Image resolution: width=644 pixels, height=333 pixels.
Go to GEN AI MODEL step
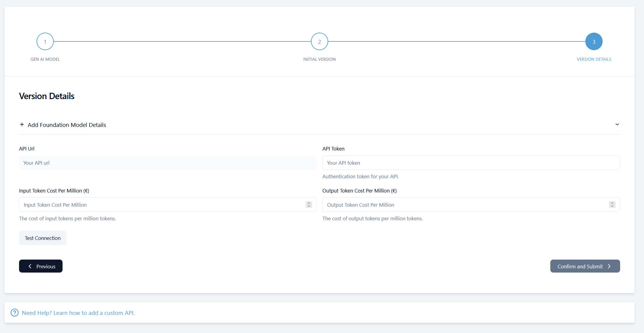coord(45,59)
